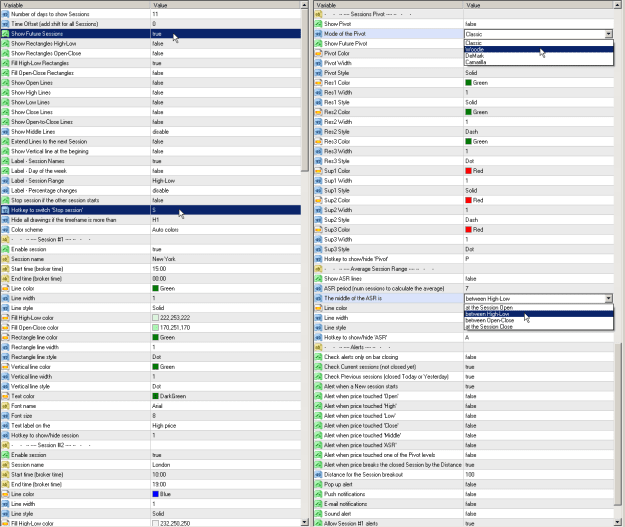Choose 'at the Session Close' ASR option

coord(539,326)
